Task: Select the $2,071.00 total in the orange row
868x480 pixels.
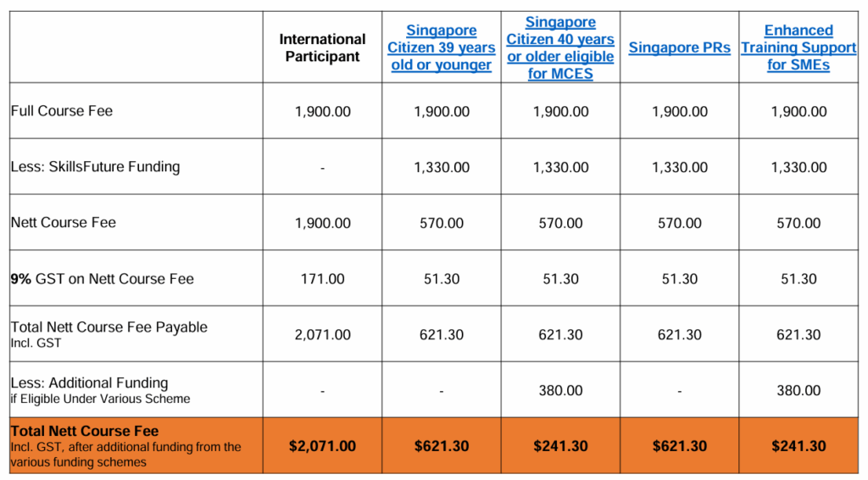Action: [x=322, y=446]
